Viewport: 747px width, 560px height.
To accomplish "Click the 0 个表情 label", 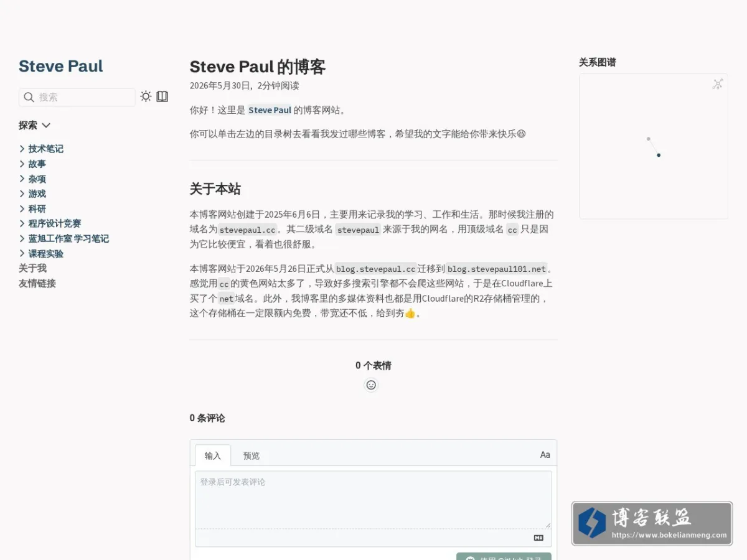I will pyautogui.click(x=374, y=365).
